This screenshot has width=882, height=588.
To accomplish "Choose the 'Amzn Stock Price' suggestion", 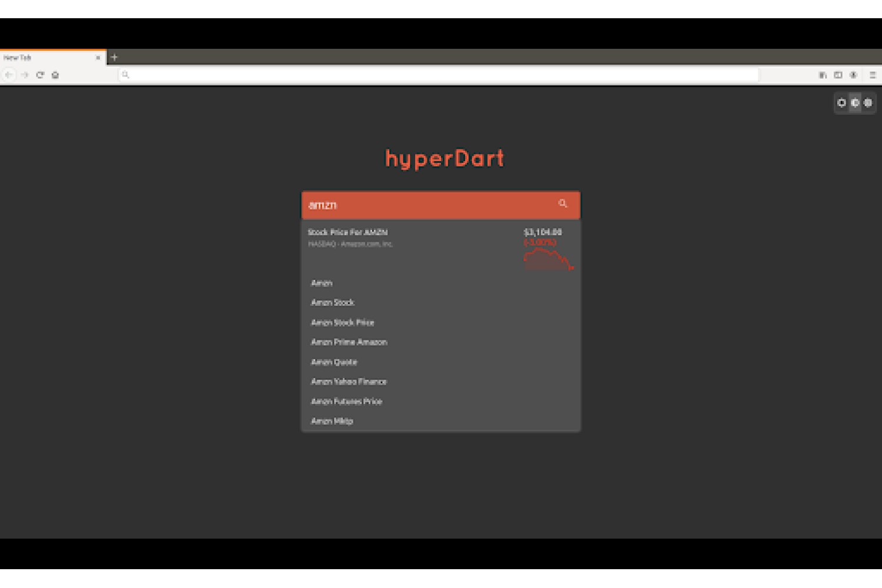I will pyautogui.click(x=441, y=322).
